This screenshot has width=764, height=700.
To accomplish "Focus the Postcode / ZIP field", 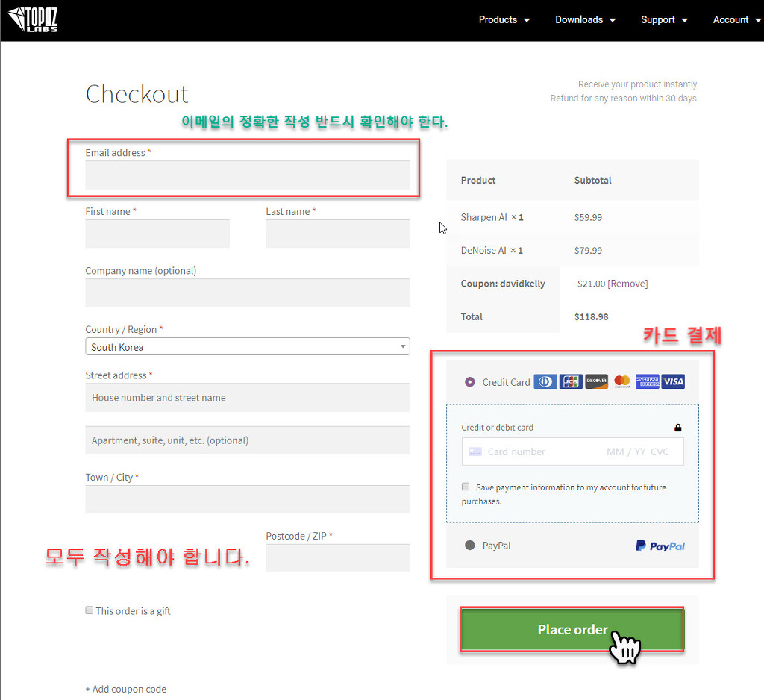I will tap(338, 558).
